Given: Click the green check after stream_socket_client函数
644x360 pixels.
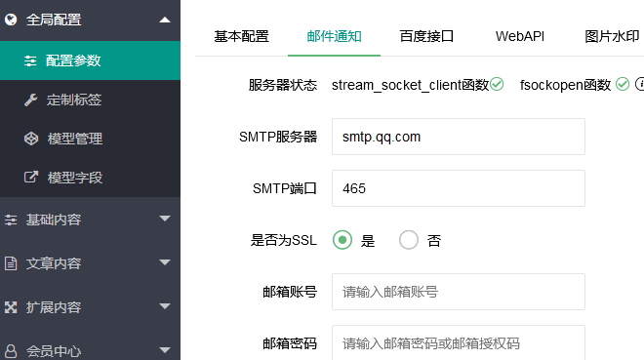Looking at the screenshot, I should 497,84.
